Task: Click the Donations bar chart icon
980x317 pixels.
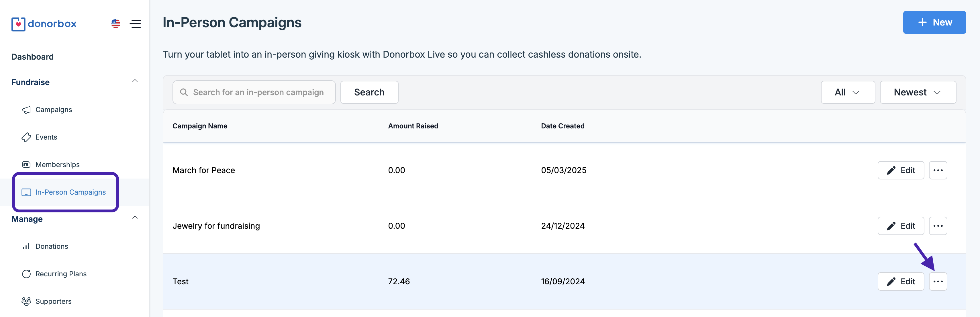Action: (26, 246)
